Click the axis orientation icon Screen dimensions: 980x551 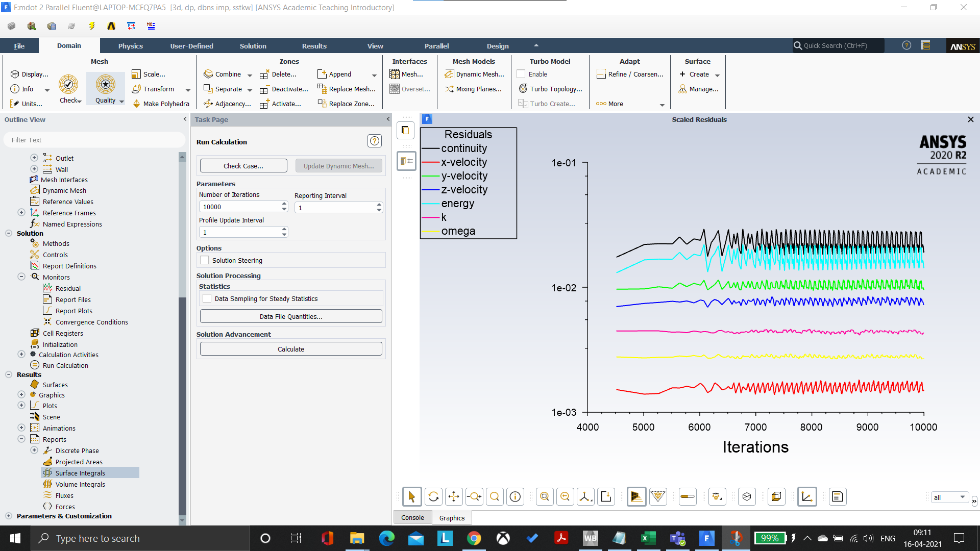585,496
